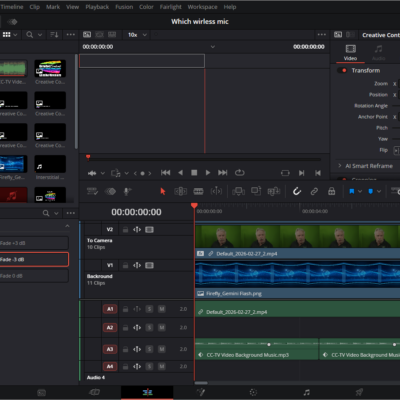Toggle Auto Track Selector on V2
400x400 pixels.
tap(137, 230)
